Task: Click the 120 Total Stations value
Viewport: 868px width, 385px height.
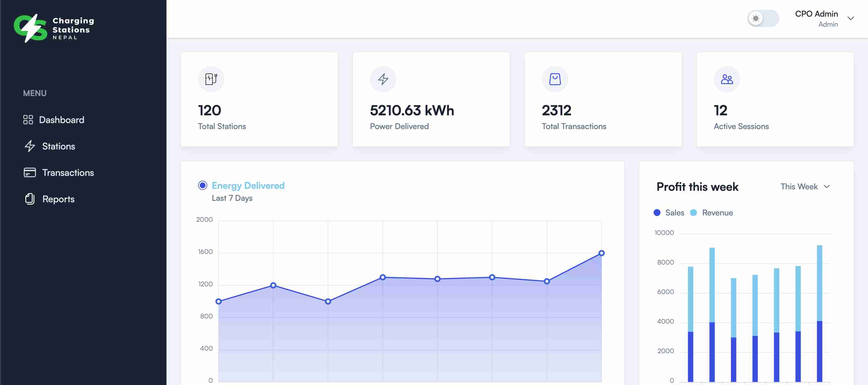Action: (x=210, y=110)
